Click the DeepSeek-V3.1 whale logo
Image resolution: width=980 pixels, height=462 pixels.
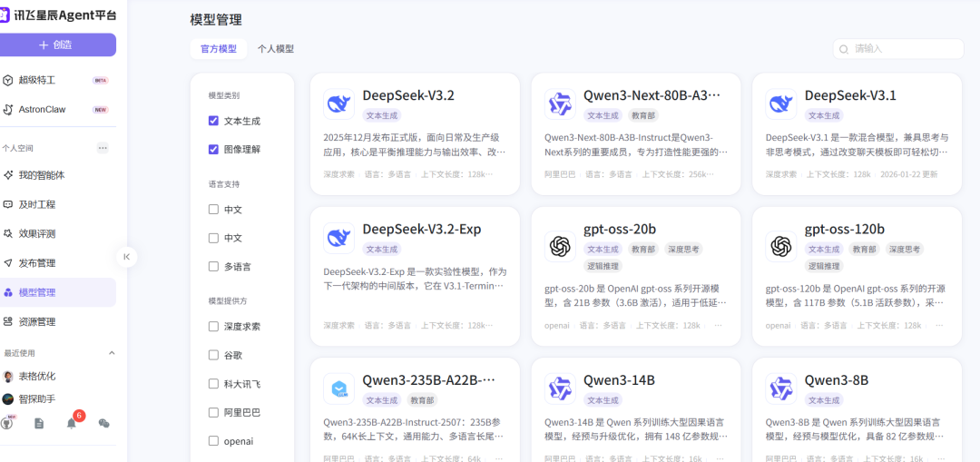tap(781, 103)
